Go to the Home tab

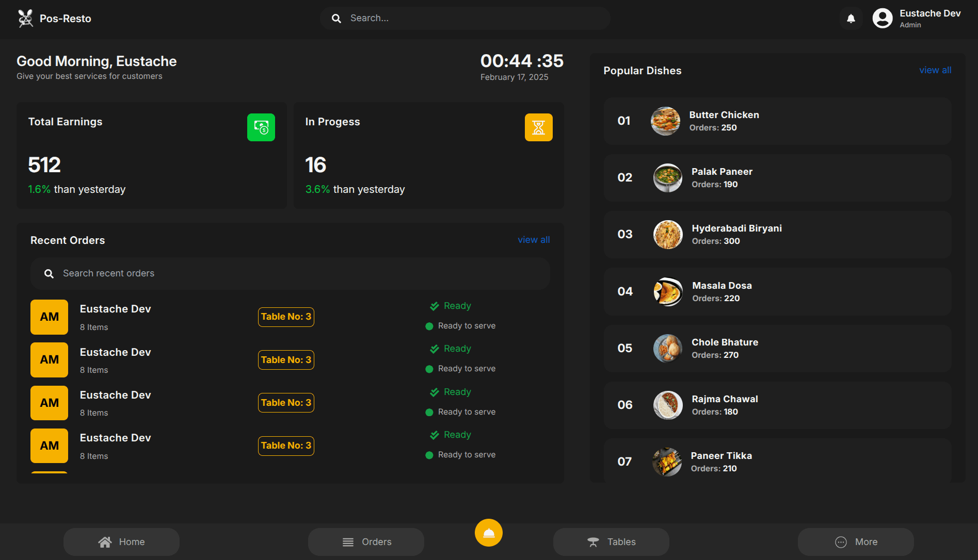click(x=121, y=542)
